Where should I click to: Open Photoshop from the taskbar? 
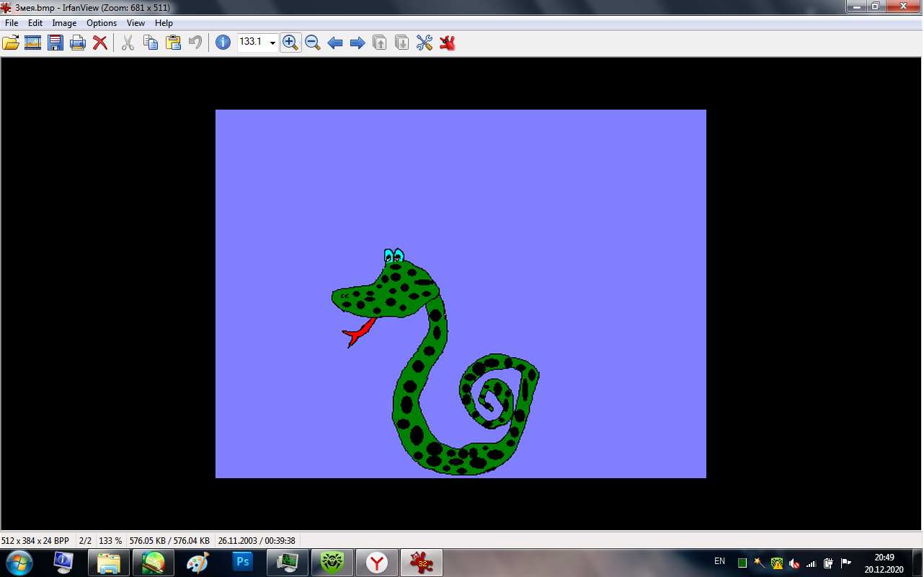pos(243,563)
